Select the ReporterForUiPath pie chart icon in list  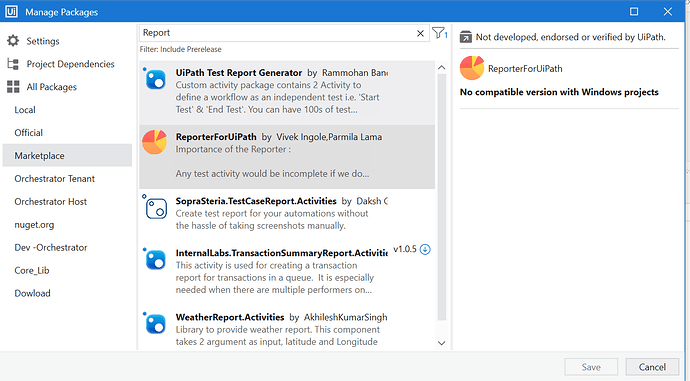click(x=154, y=142)
